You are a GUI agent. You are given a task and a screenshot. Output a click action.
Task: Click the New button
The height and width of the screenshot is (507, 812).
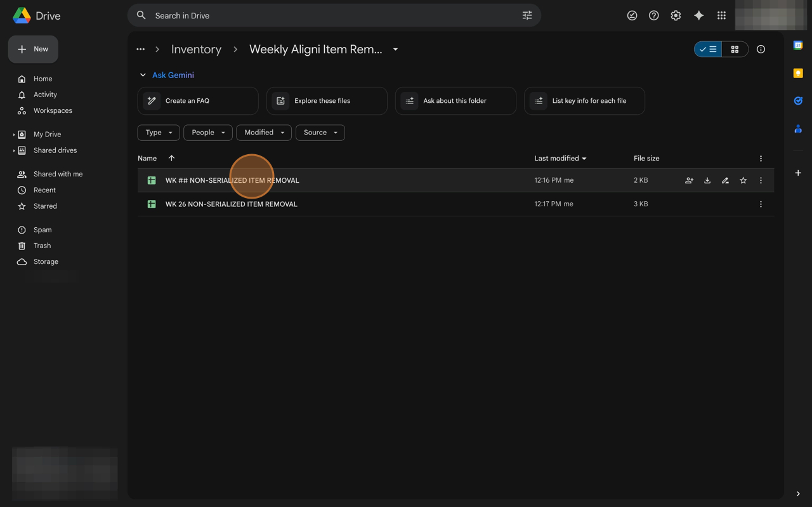pos(33,49)
